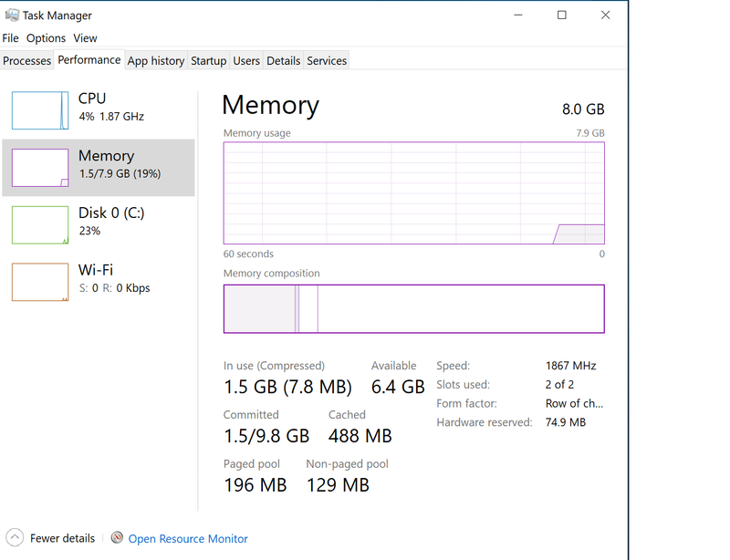Collapse view with Fewer details arrow

click(15, 538)
